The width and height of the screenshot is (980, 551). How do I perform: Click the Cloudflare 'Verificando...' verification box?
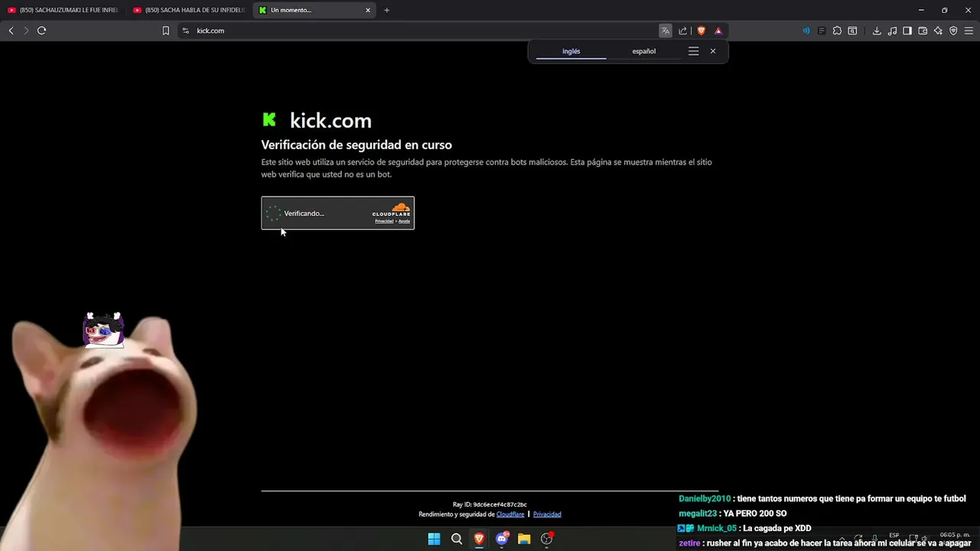click(337, 213)
